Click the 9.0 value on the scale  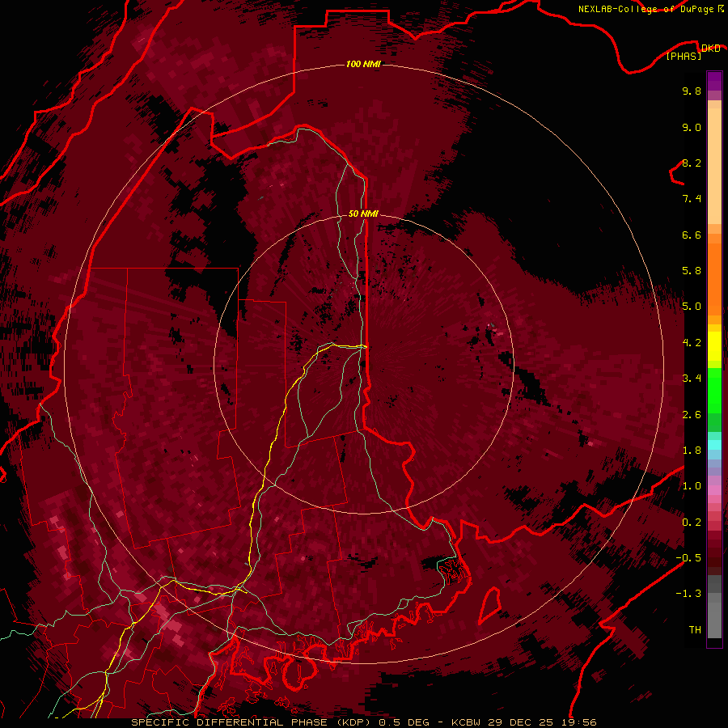tap(692, 127)
